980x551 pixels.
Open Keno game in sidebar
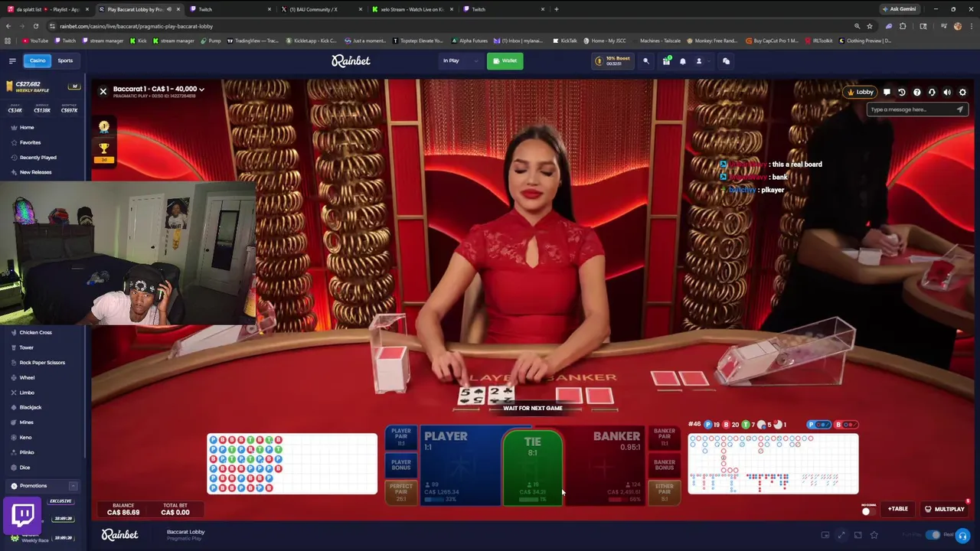pos(25,438)
